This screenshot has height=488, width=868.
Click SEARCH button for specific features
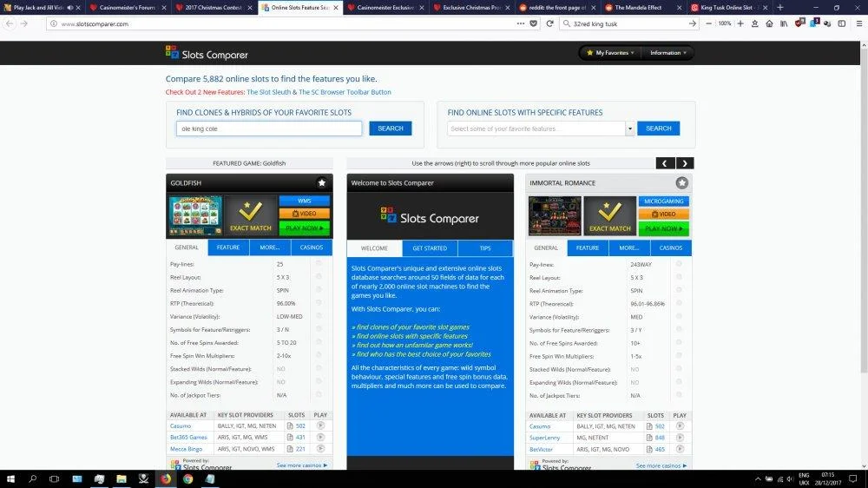pos(658,129)
